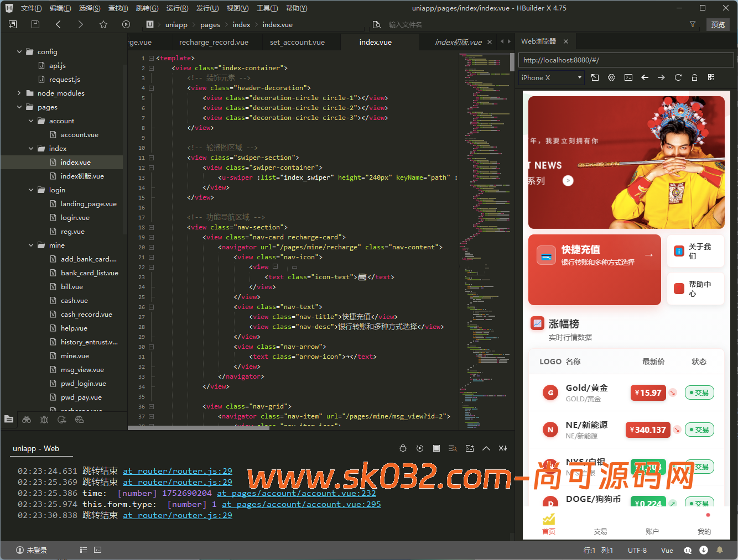Viewport: 738px width, 560px height.
Task: Open the iPhone X device dropdown
Action: (x=552, y=78)
